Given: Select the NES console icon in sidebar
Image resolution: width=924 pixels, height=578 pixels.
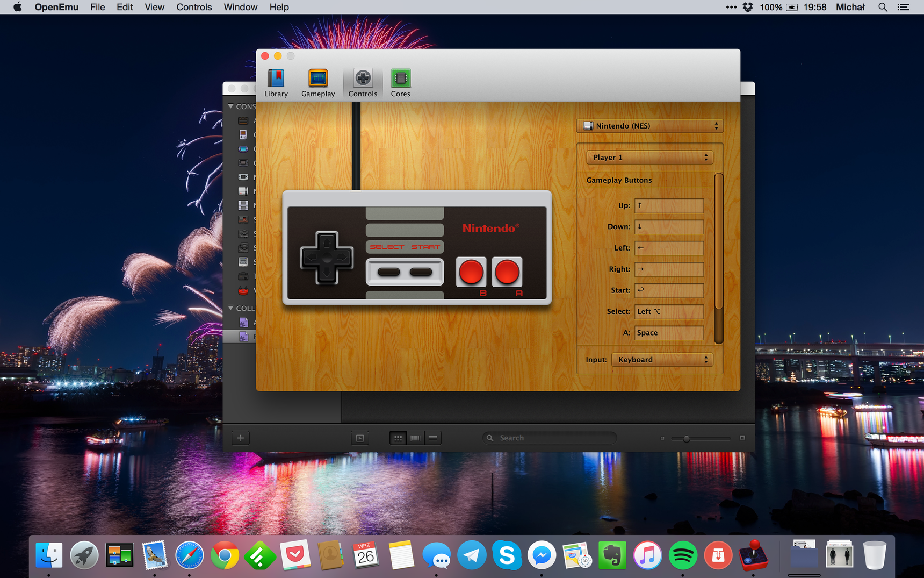Looking at the screenshot, I should [x=243, y=191].
